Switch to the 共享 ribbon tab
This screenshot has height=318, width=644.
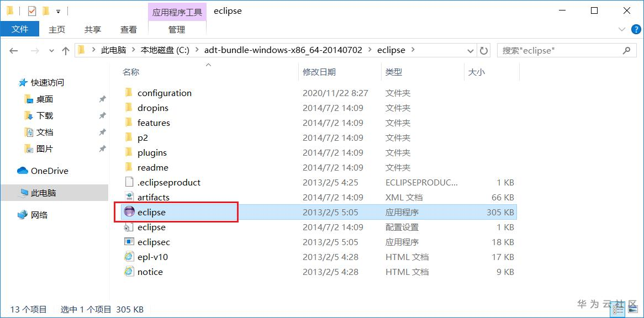click(x=93, y=30)
